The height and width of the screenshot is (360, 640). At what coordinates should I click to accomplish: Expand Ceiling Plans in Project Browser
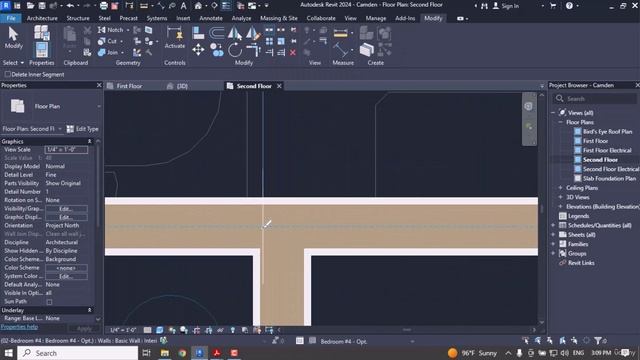pyautogui.click(x=560, y=188)
